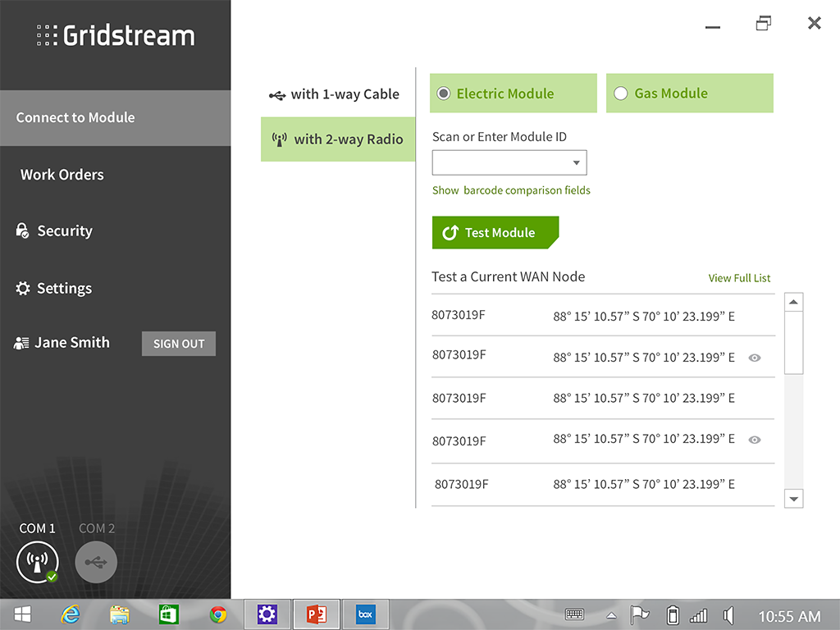Select the Gas Module radio button
Image resolution: width=840 pixels, height=630 pixels.
pyautogui.click(x=620, y=94)
